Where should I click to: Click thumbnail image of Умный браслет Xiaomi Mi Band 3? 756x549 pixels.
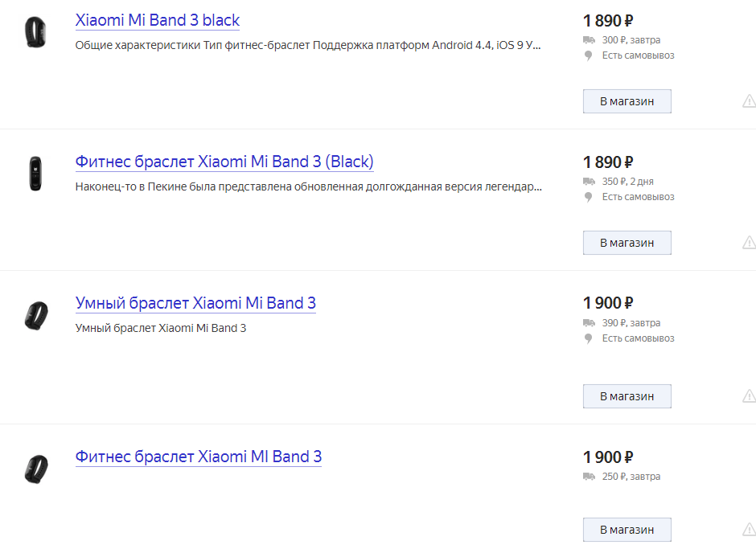pyautogui.click(x=36, y=314)
